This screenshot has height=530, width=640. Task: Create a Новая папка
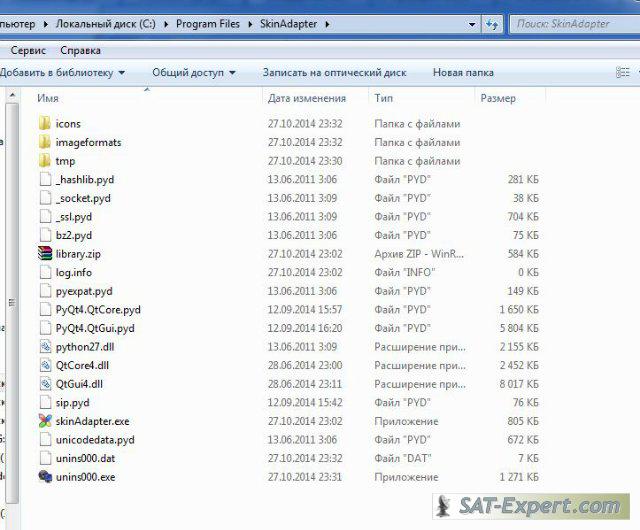[x=463, y=73]
